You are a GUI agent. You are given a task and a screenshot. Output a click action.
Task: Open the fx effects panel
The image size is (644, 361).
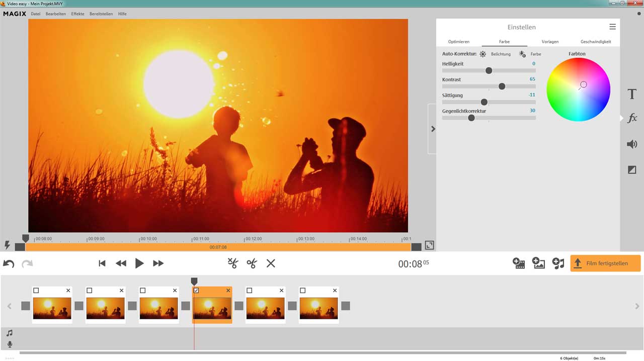click(632, 118)
